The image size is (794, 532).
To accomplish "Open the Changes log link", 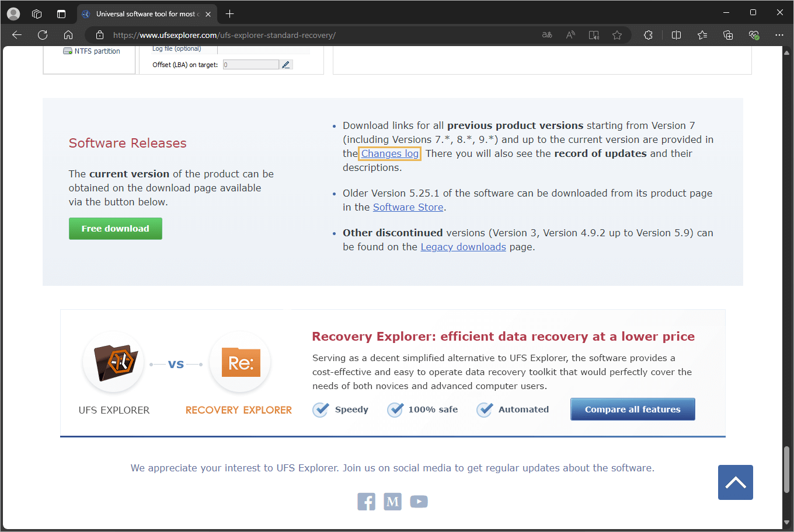I will coord(390,153).
